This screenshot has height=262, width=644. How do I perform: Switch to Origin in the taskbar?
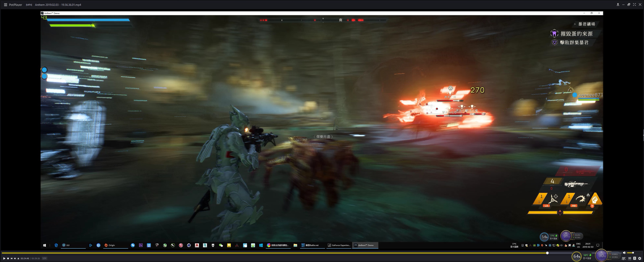pos(115,245)
